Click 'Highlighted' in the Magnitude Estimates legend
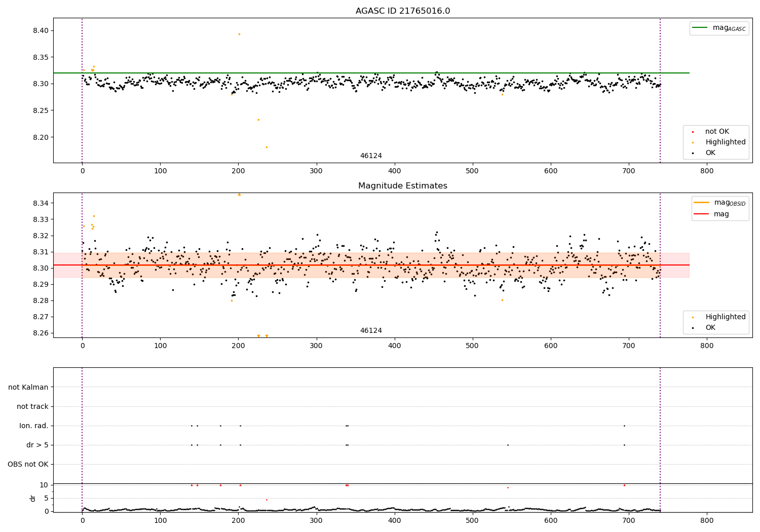The width and height of the screenshot is (760, 532). click(719, 317)
